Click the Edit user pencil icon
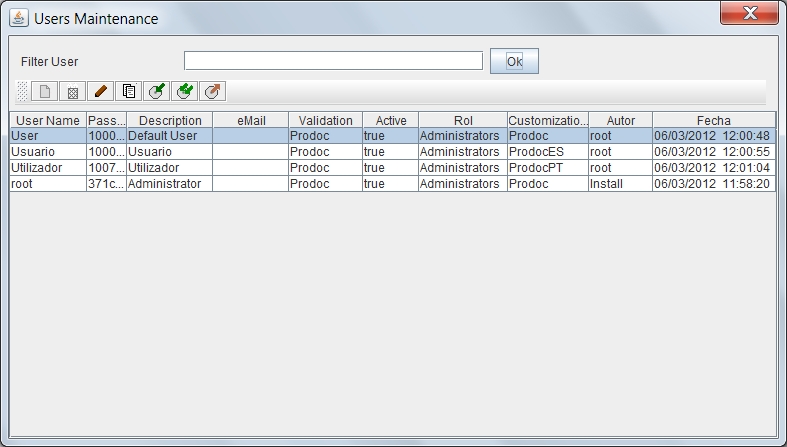The height and width of the screenshot is (447, 787). coord(100,91)
